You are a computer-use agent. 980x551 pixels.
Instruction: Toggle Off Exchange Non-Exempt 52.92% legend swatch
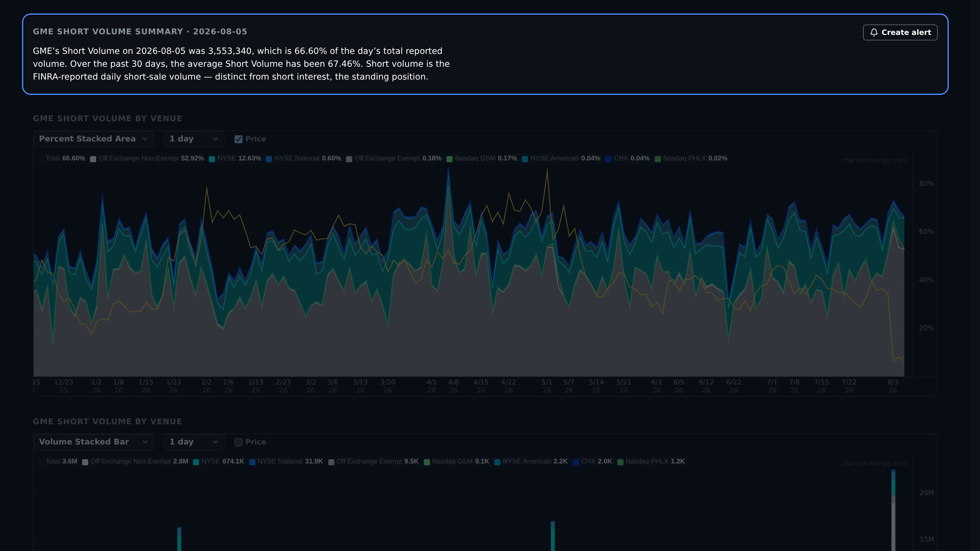coord(93,159)
